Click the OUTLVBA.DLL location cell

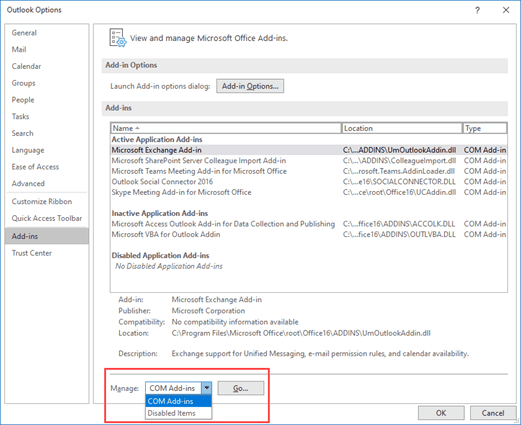click(399, 235)
